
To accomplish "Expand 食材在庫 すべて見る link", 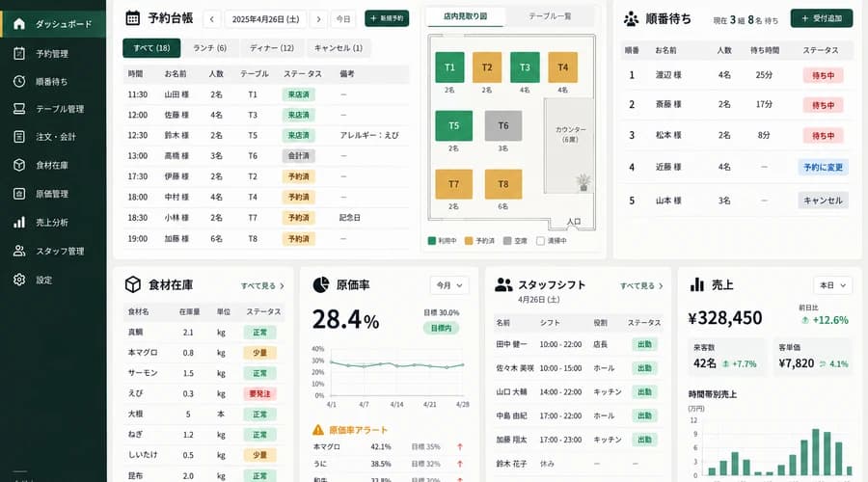I will click(x=262, y=285).
